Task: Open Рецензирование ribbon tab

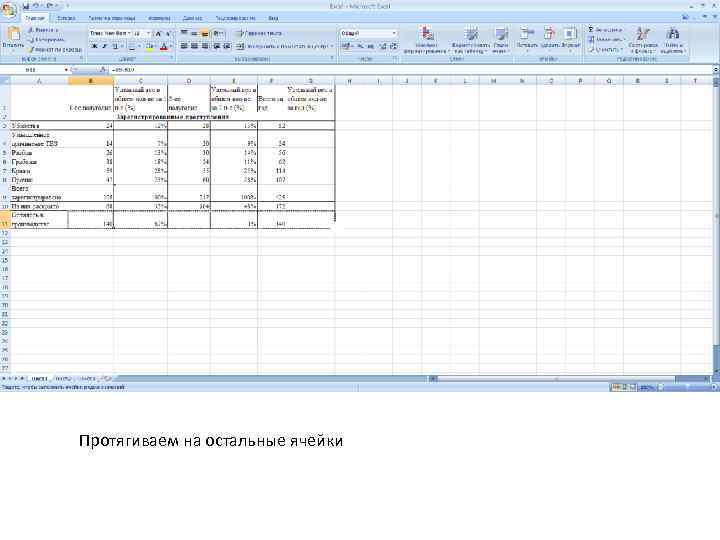Action: click(x=236, y=18)
